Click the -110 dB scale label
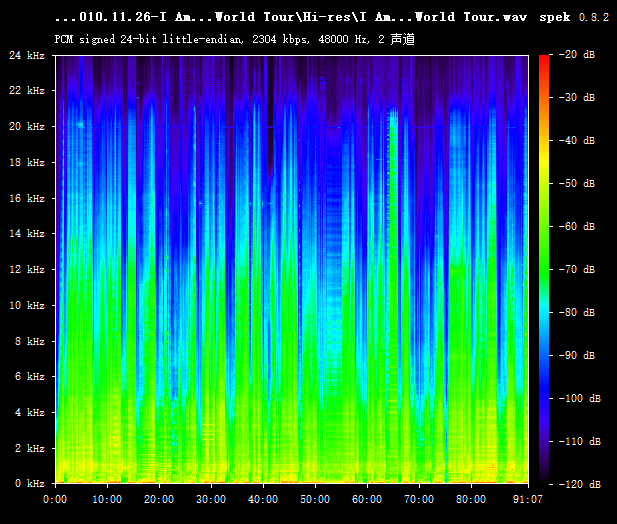Screen dimensions: 617x524 tap(580, 441)
